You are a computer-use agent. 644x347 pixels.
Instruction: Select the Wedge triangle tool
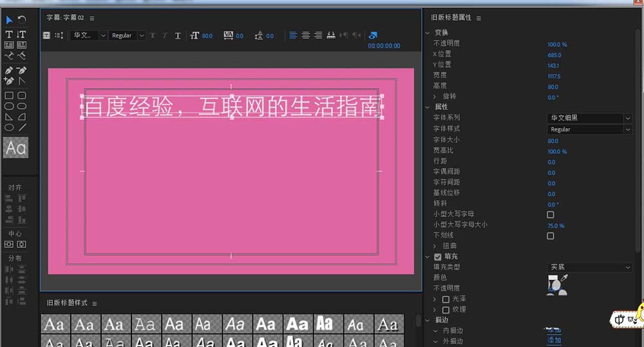pos(9,117)
